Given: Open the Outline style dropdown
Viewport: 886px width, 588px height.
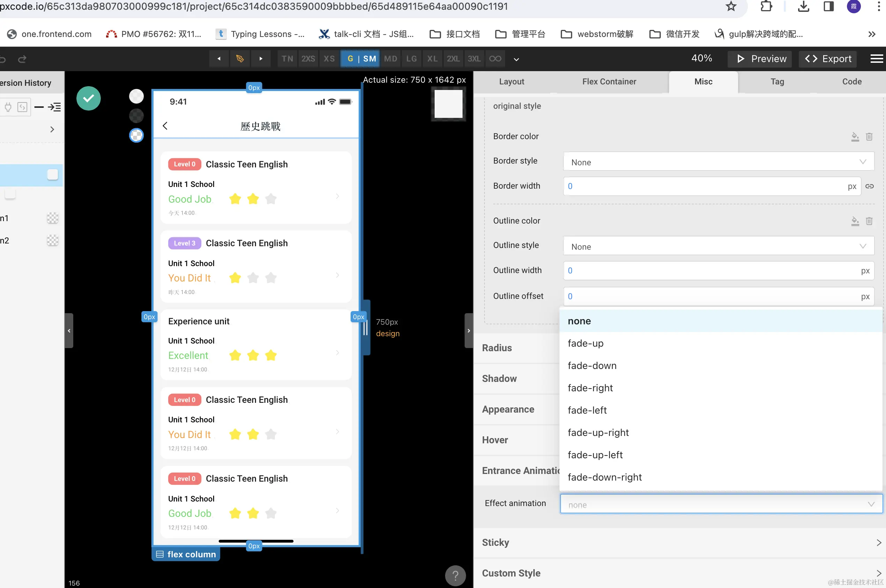Looking at the screenshot, I should pos(718,246).
